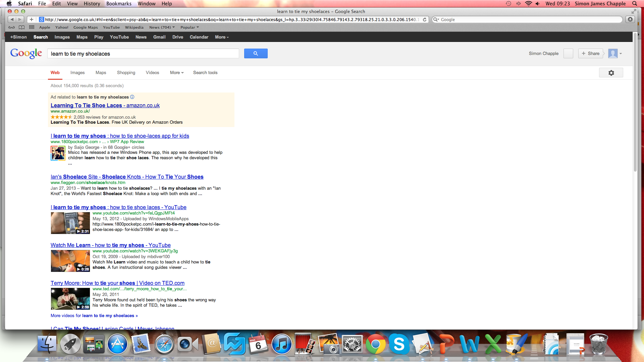This screenshot has width=644, height=362.
Task: Open Search tools options
Action: tap(205, 72)
